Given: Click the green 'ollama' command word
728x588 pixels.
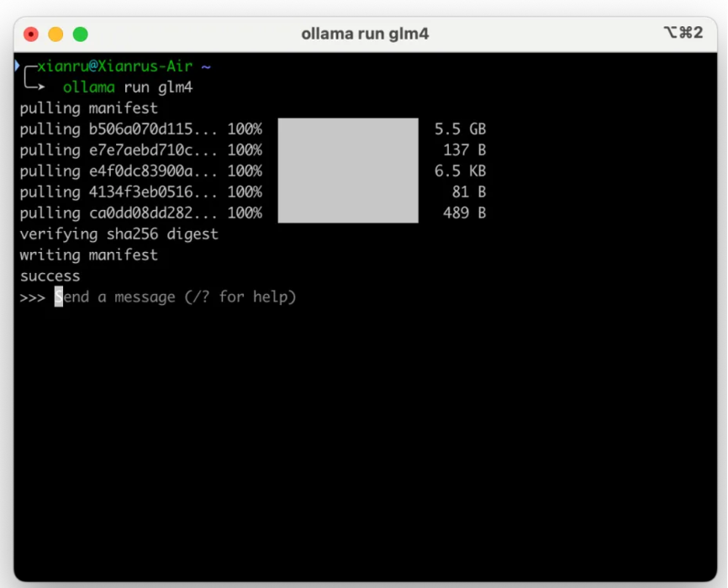Looking at the screenshot, I should [x=88, y=87].
